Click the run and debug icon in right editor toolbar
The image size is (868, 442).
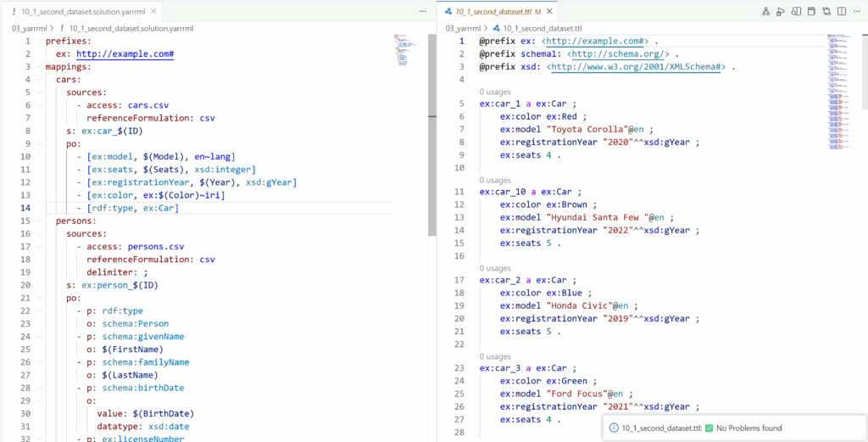click(x=781, y=11)
